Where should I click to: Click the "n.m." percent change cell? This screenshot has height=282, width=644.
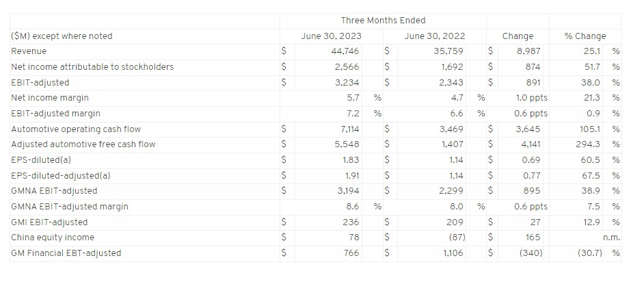tap(611, 238)
